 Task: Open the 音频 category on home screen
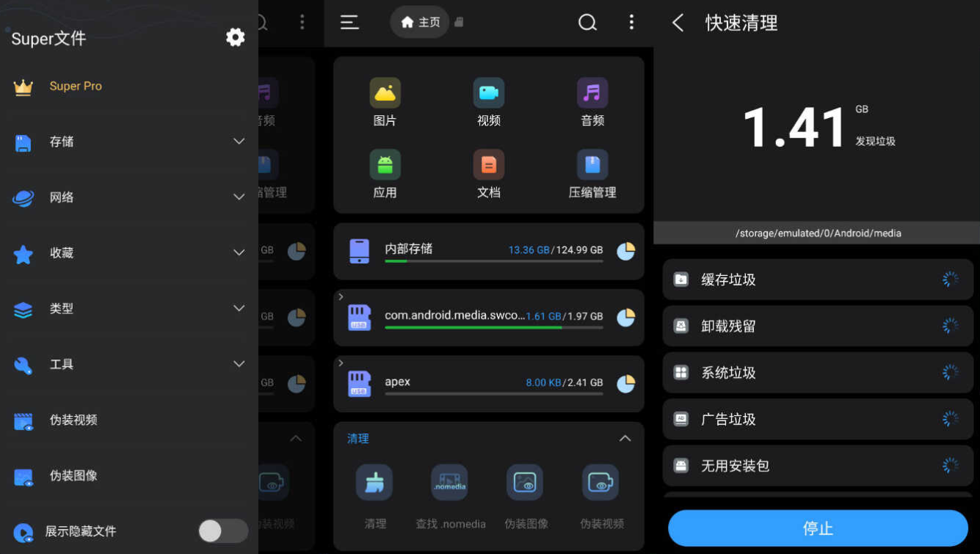coord(592,103)
